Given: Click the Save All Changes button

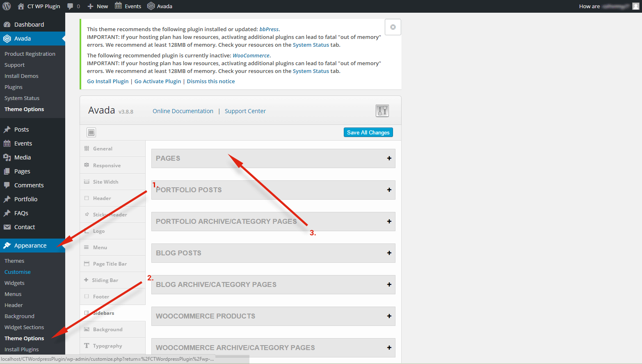Looking at the screenshot, I should coord(368,132).
